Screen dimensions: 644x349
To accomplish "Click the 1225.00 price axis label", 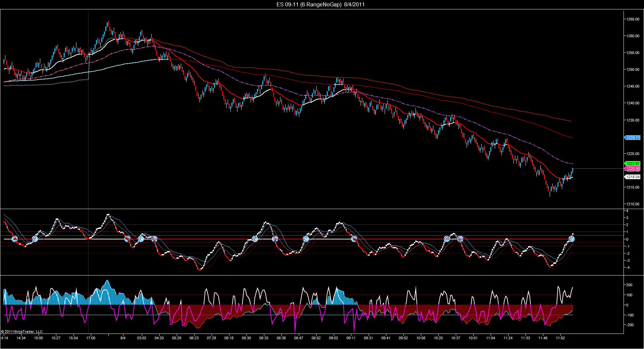I will (633, 154).
